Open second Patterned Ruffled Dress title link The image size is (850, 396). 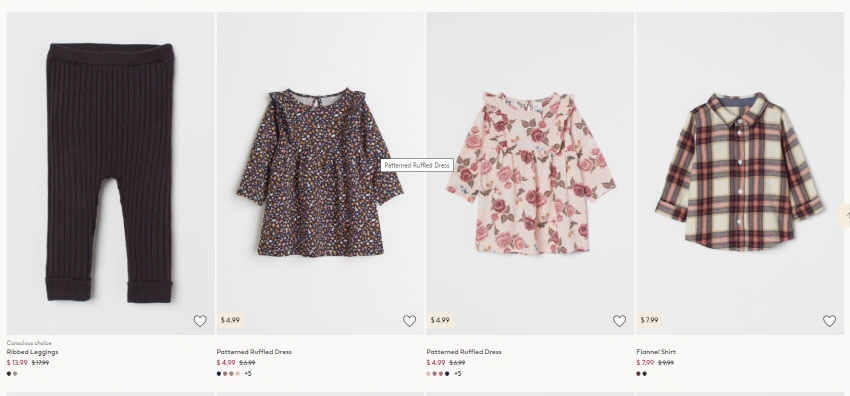463,352
